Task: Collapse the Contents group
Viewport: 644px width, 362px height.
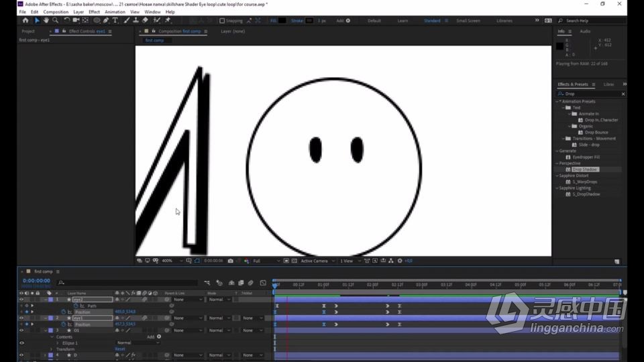Action: 52,337
